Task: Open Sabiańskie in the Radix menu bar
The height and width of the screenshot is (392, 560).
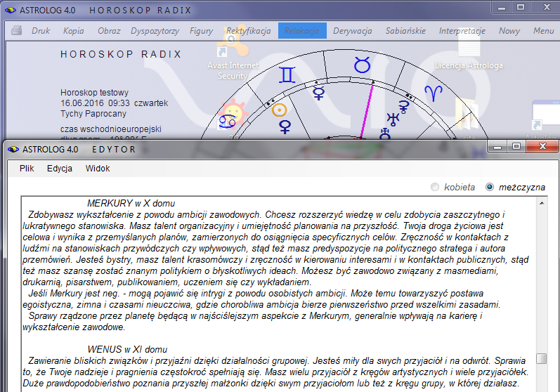Action: pos(405,31)
